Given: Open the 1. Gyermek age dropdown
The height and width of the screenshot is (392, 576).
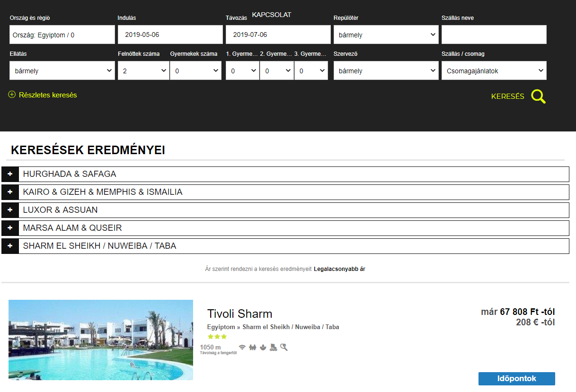Looking at the screenshot, I should click(x=242, y=70).
